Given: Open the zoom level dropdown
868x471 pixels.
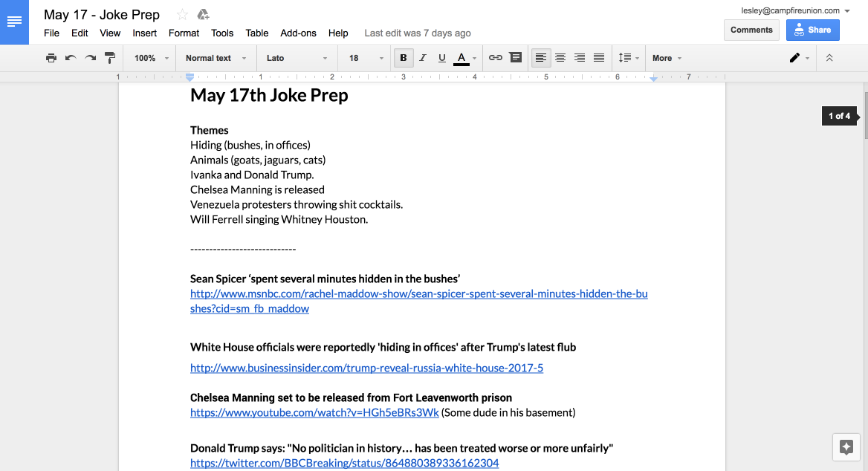Looking at the screenshot, I should [x=151, y=58].
